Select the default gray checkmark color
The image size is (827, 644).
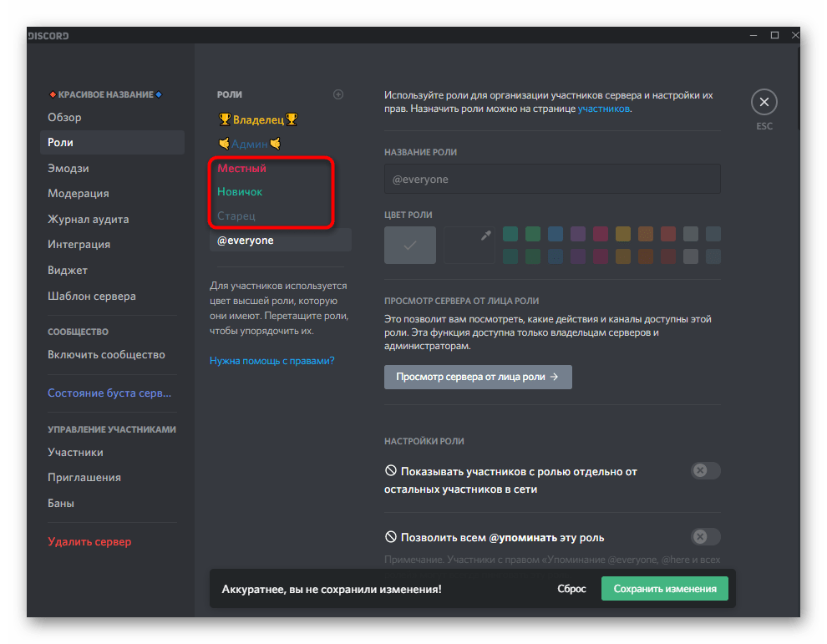point(409,245)
